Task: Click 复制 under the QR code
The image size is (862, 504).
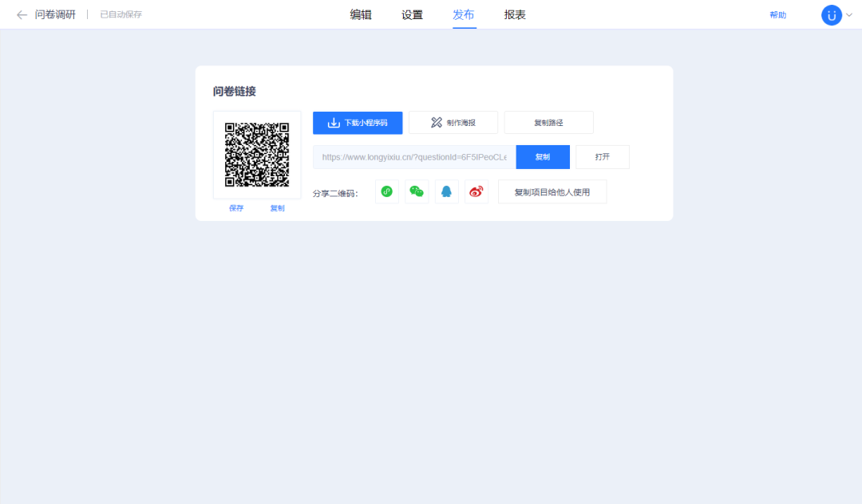Action: point(277,208)
